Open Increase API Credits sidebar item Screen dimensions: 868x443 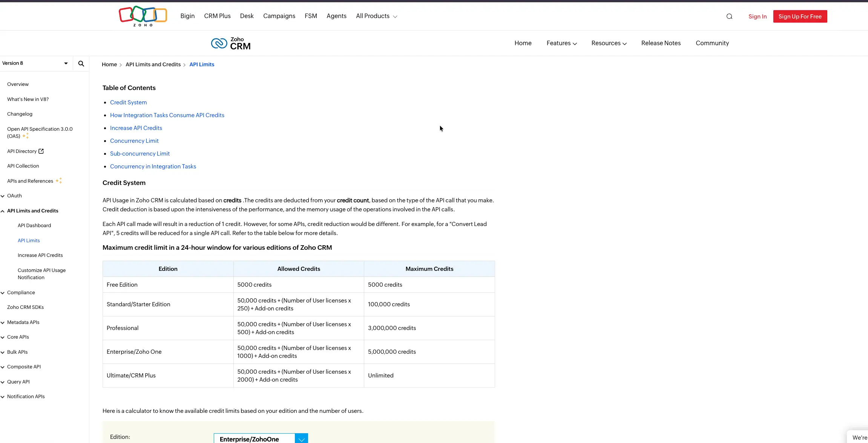coord(40,255)
